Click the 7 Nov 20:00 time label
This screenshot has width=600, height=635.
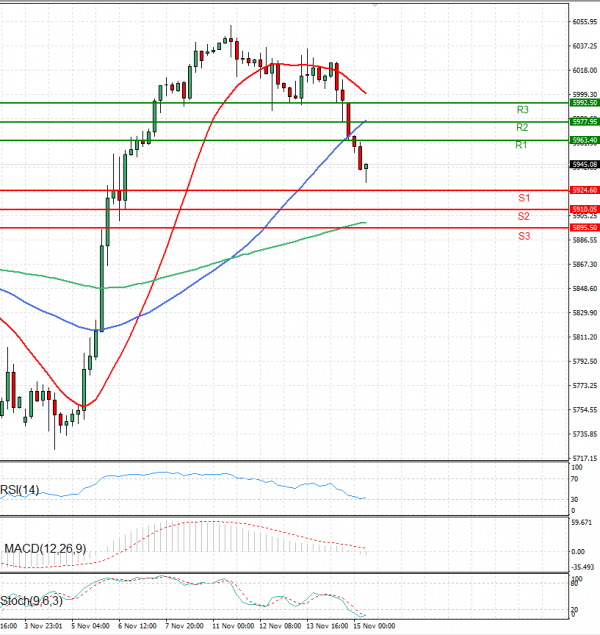(184, 626)
